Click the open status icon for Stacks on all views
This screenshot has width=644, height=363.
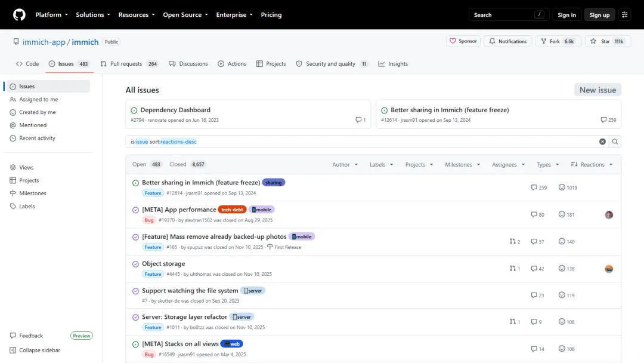tap(135, 344)
